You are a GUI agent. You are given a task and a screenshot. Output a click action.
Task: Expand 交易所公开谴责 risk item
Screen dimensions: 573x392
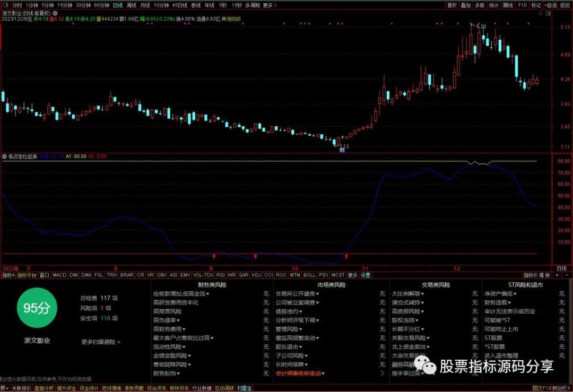[x=298, y=294]
